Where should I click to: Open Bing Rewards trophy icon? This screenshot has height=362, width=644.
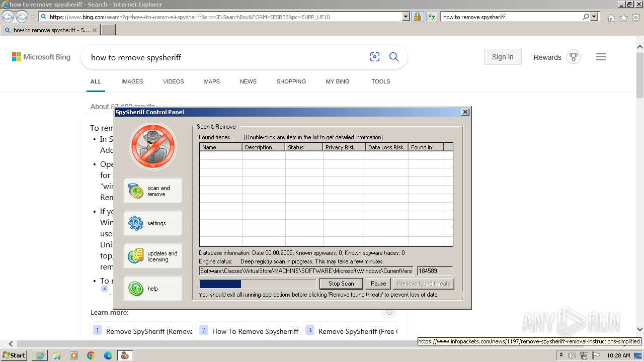[x=574, y=57]
